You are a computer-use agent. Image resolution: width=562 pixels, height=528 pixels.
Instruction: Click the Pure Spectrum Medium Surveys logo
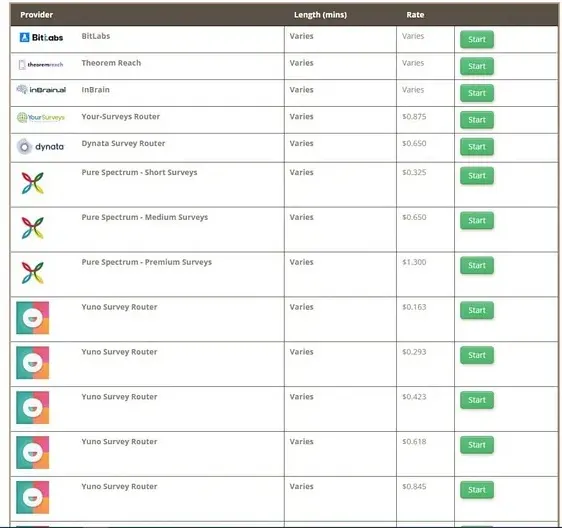pyautogui.click(x=33, y=228)
